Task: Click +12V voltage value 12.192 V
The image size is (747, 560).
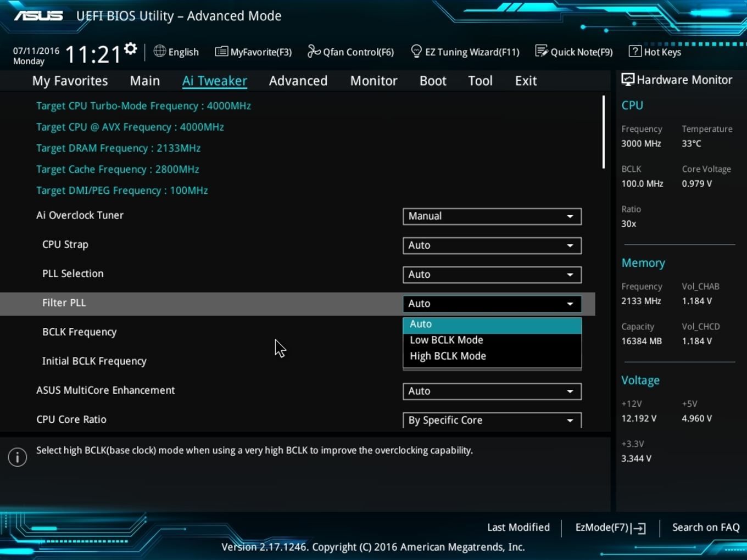Action: click(639, 419)
